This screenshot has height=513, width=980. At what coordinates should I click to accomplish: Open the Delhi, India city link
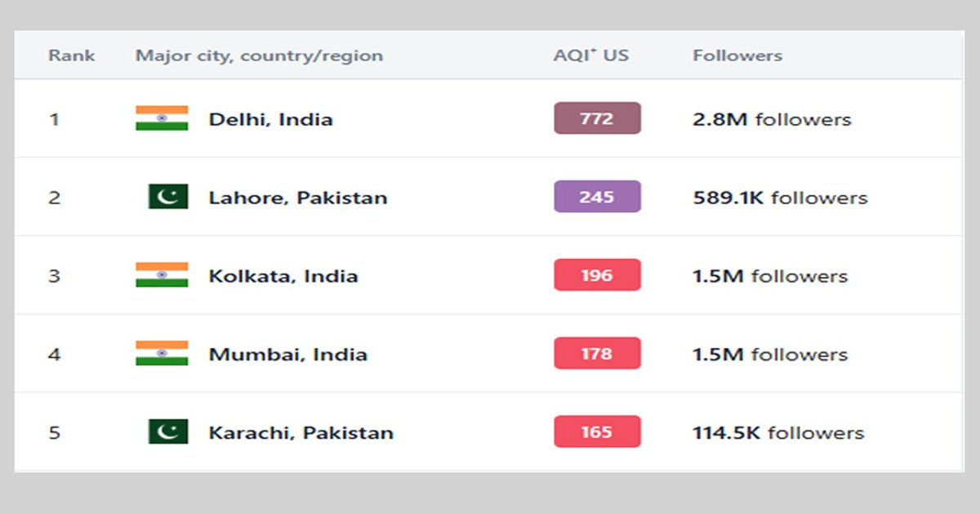[270, 119]
